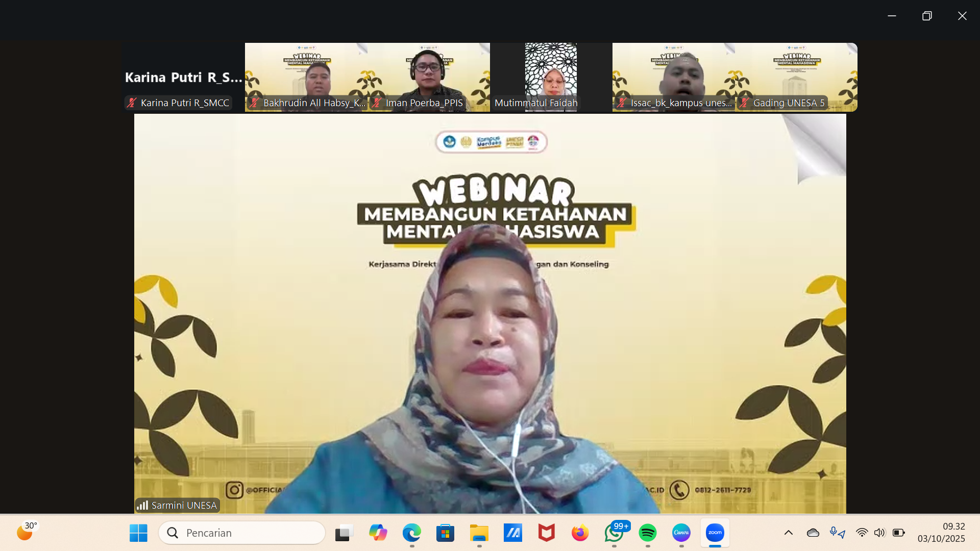Open WhatsApp with 99+ notifications
This screenshot has width=980, height=551.
pos(614,533)
